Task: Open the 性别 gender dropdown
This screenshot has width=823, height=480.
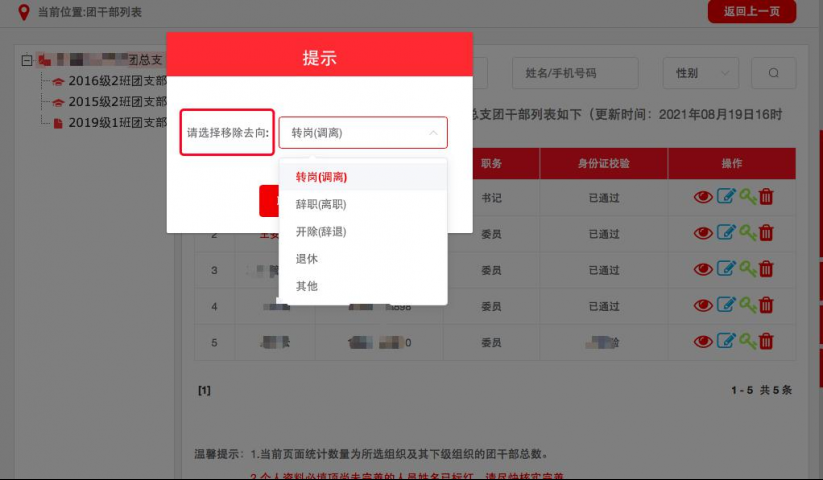Action: pyautogui.click(x=700, y=73)
